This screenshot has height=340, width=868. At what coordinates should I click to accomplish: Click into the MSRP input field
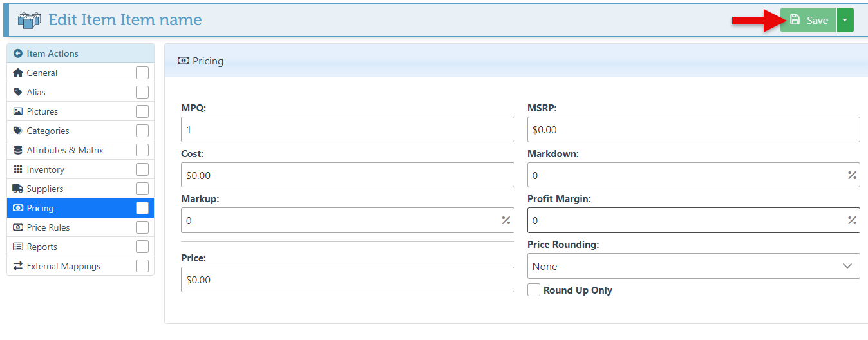pyautogui.click(x=693, y=129)
